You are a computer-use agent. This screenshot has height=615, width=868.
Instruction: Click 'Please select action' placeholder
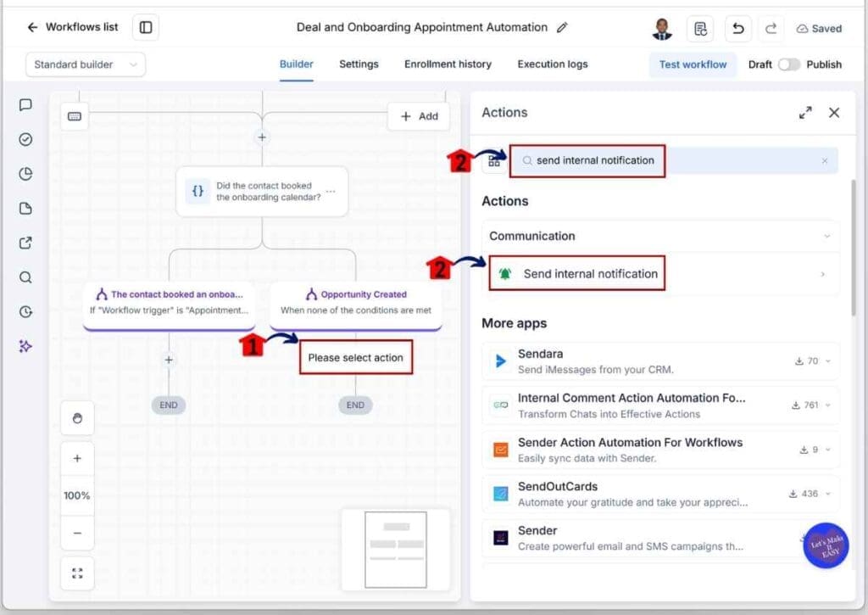tap(355, 357)
